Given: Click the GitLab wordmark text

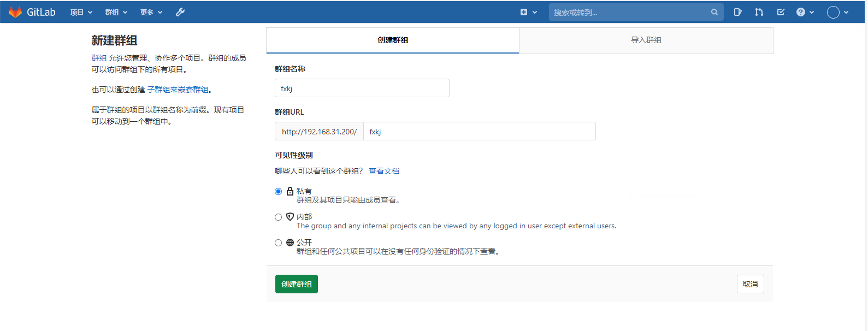Looking at the screenshot, I should tap(41, 12).
